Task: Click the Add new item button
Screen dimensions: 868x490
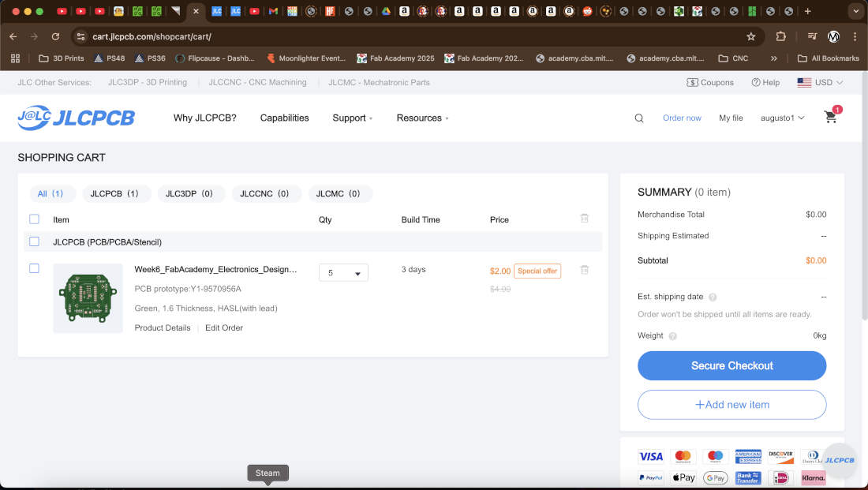Action: (x=731, y=405)
